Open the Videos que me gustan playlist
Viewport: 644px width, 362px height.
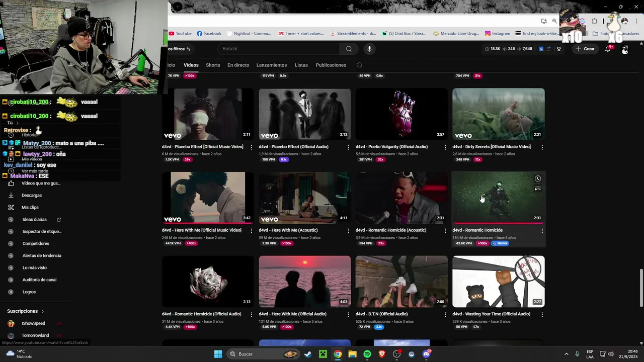(x=35, y=183)
